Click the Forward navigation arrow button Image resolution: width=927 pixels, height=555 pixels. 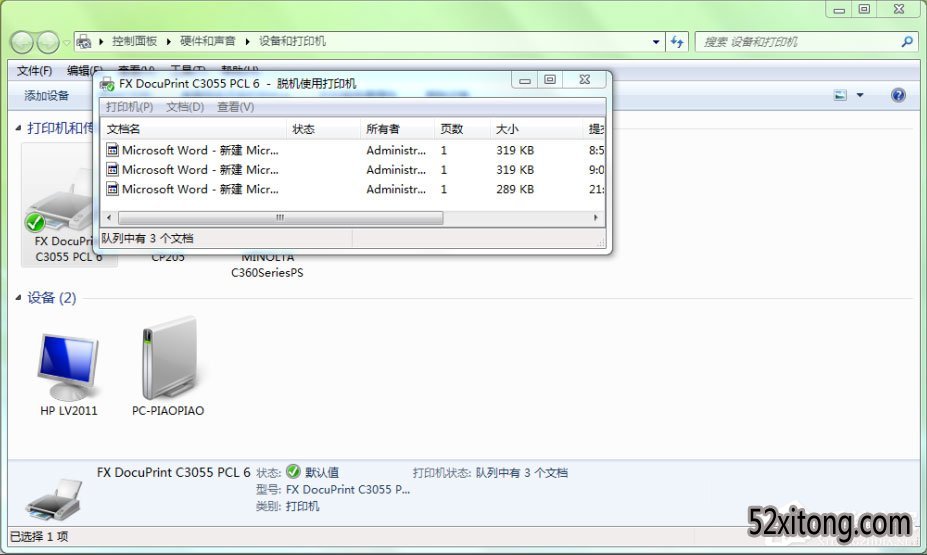(48, 42)
